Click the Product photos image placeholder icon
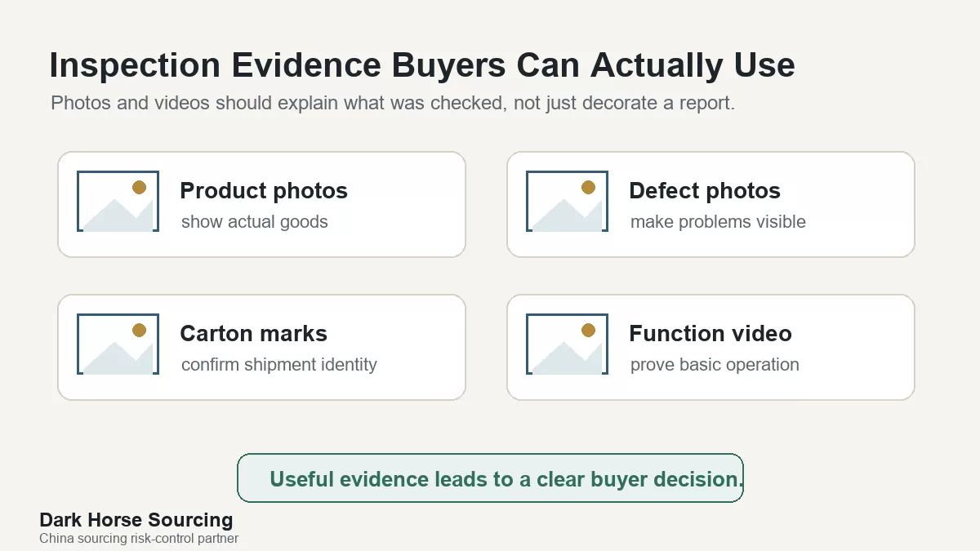Image resolution: width=980 pixels, height=551 pixels. click(x=118, y=201)
